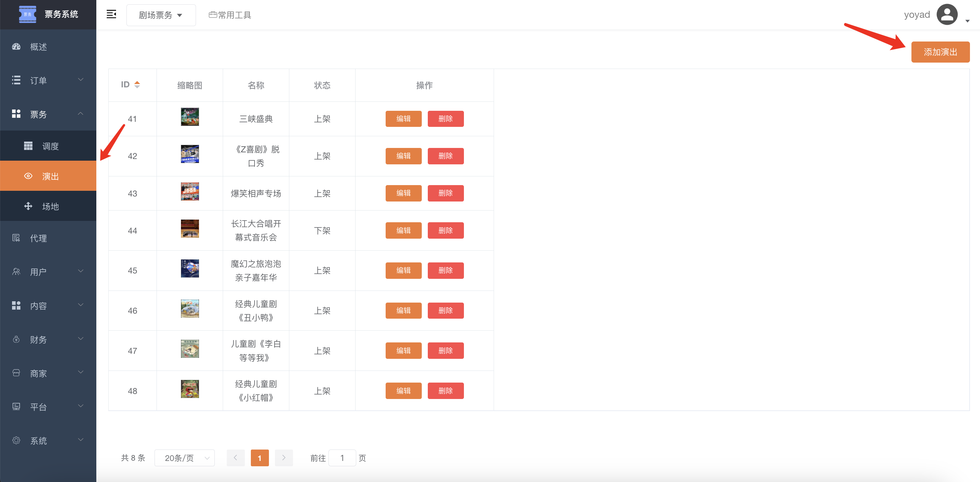
Task: Expand the 商家 menu chevron
Action: coord(81,372)
